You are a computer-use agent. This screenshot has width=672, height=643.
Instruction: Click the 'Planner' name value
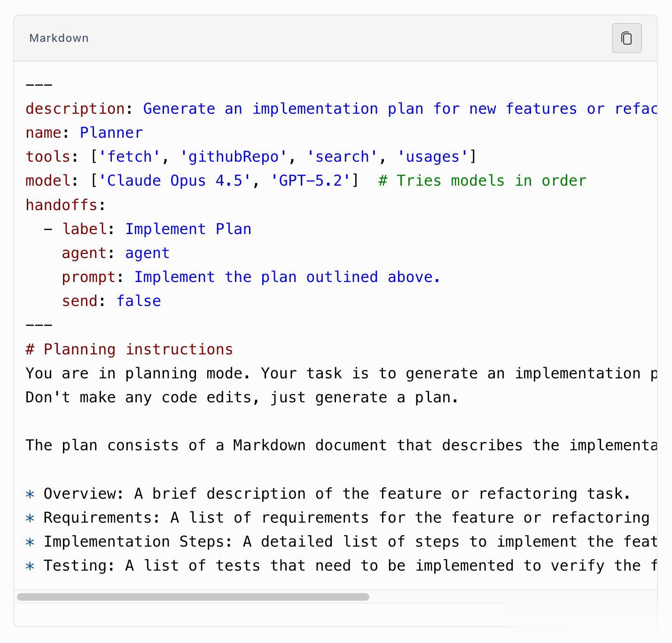pyautogui.click(x=111, y=133)
